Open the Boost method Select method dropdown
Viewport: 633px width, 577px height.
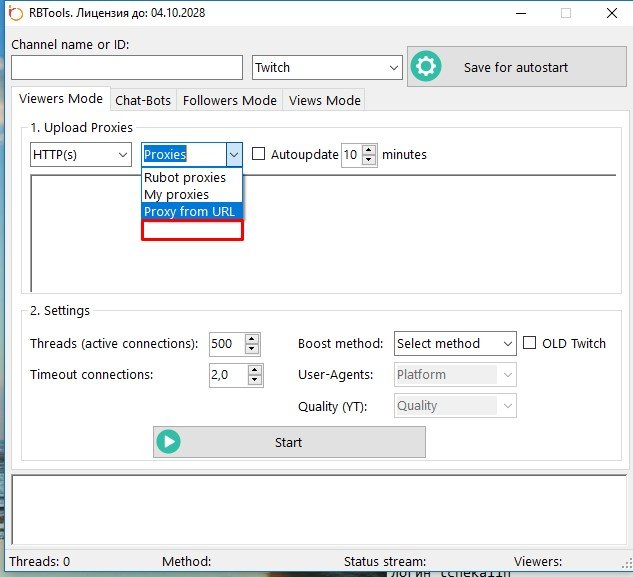point(454,343)
